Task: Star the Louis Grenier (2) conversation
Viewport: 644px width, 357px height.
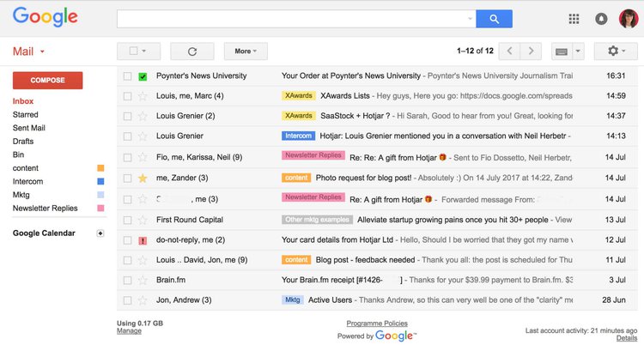Action: pos(143,116)
